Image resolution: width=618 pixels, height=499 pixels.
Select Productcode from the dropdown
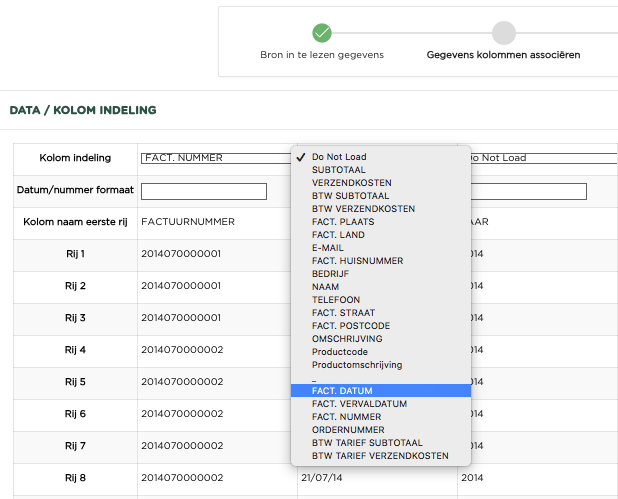(x=341, y=352)
